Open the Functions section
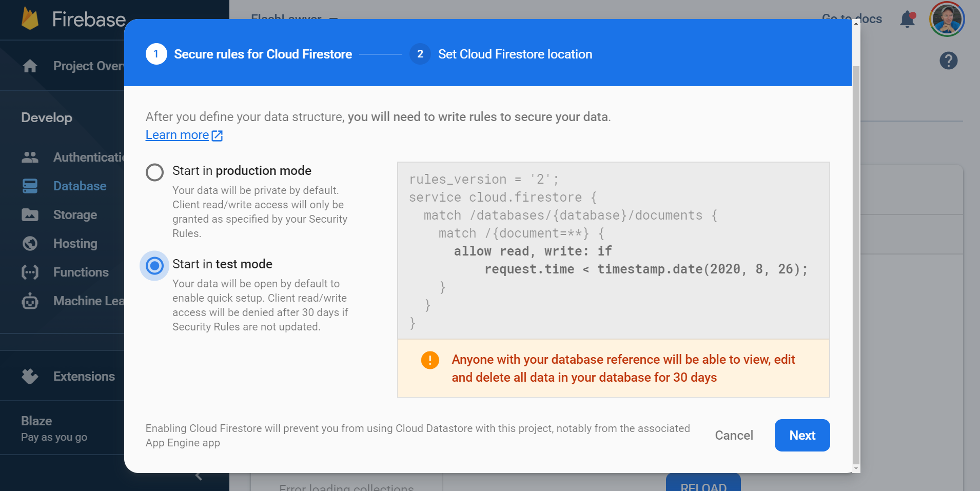 tap(81, 272)
